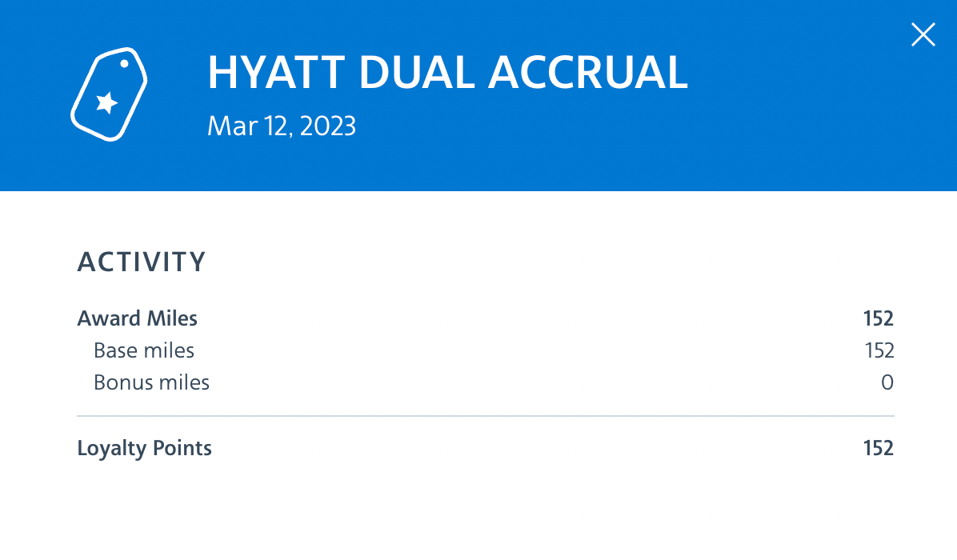Click the Loyalty Points value 152
Screen dimensions: 957x560
[x=878, y=448]
